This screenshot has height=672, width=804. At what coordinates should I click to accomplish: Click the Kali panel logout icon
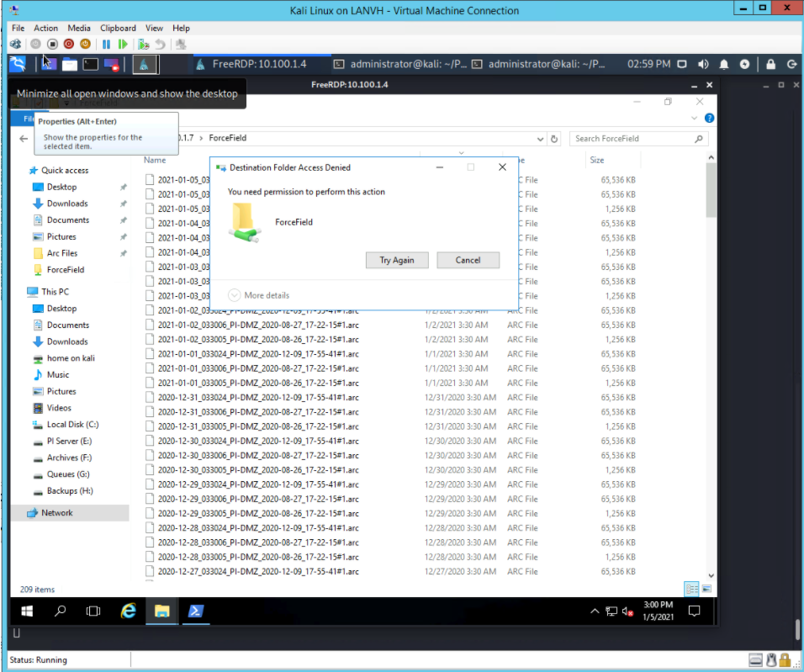[791, 64]
